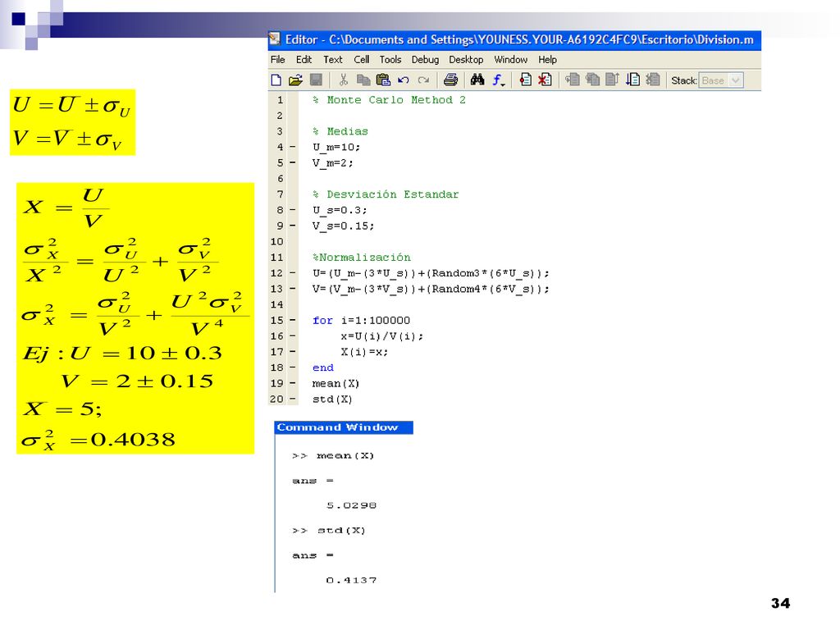Click 'mean(X)' in the Editor code
This screenshot has width=840, height=630.
[x=336, y=384]
